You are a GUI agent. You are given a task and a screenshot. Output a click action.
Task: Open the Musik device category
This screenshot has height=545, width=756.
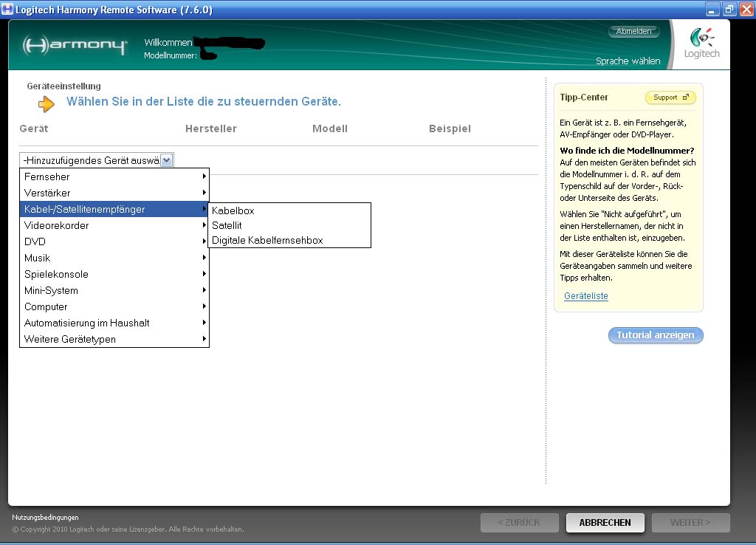click(114, 258)
